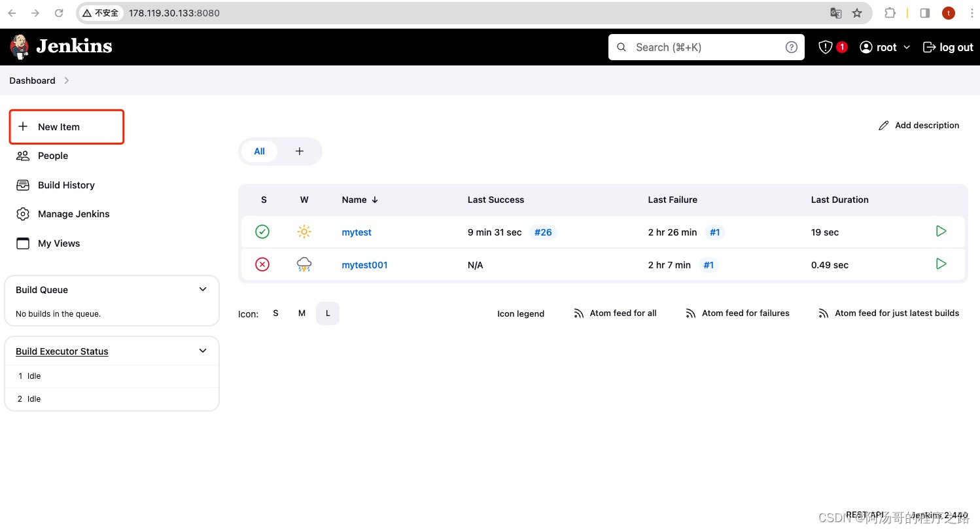The width and height of the screenshot is (980, 530).
Task: Open the root user profile
Action: click(877, 47)
